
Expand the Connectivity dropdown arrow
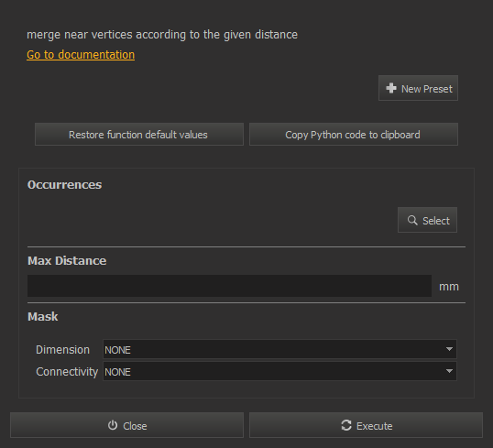pyautogui.click(x=449, y=371)
